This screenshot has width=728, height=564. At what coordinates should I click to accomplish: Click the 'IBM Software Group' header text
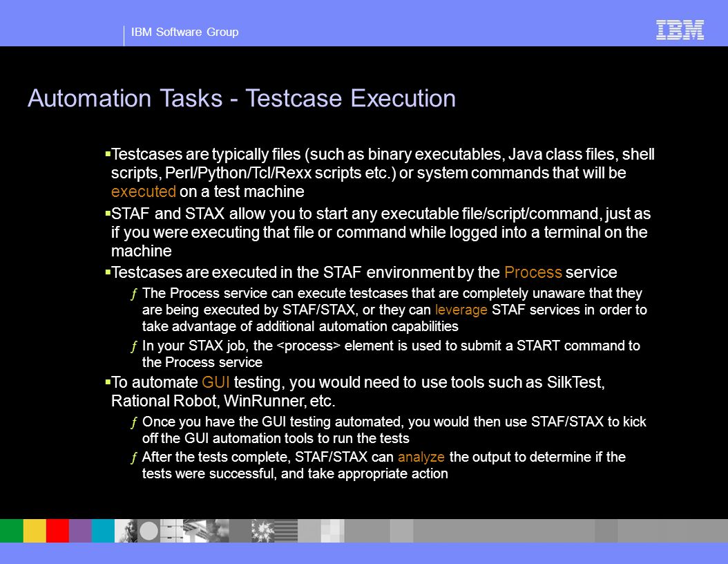[x=185, y=32]
